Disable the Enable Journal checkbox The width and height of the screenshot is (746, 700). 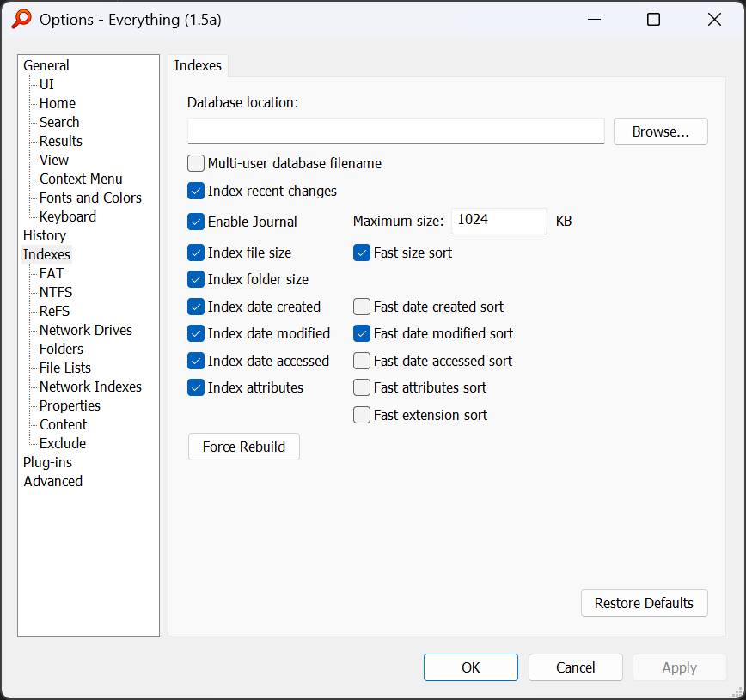tap(196, 222)
